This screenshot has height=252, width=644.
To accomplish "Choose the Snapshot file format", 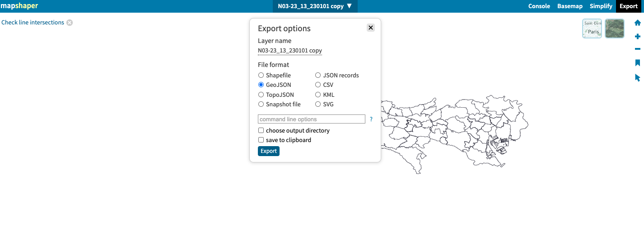I will click(261, 104).
